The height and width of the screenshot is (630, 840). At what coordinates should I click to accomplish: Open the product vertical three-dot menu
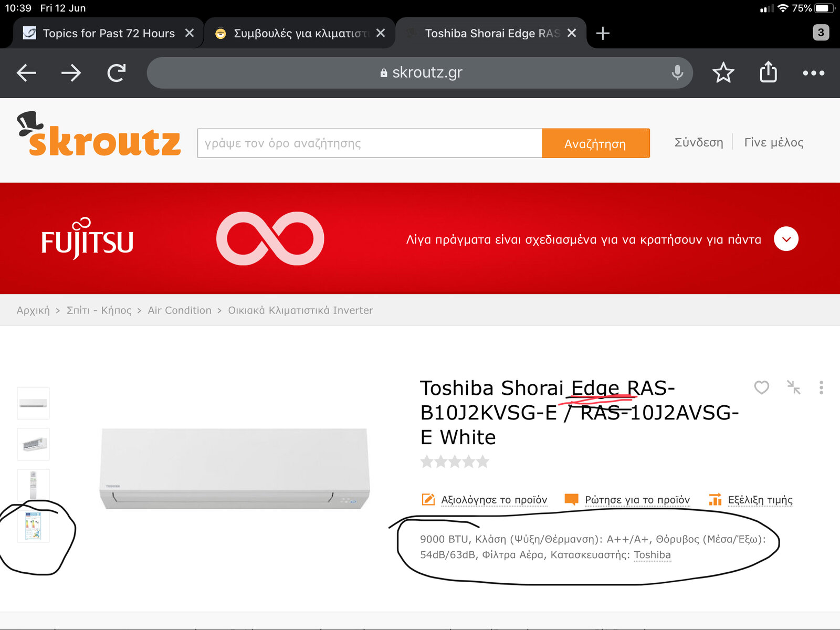coord(821,387)
